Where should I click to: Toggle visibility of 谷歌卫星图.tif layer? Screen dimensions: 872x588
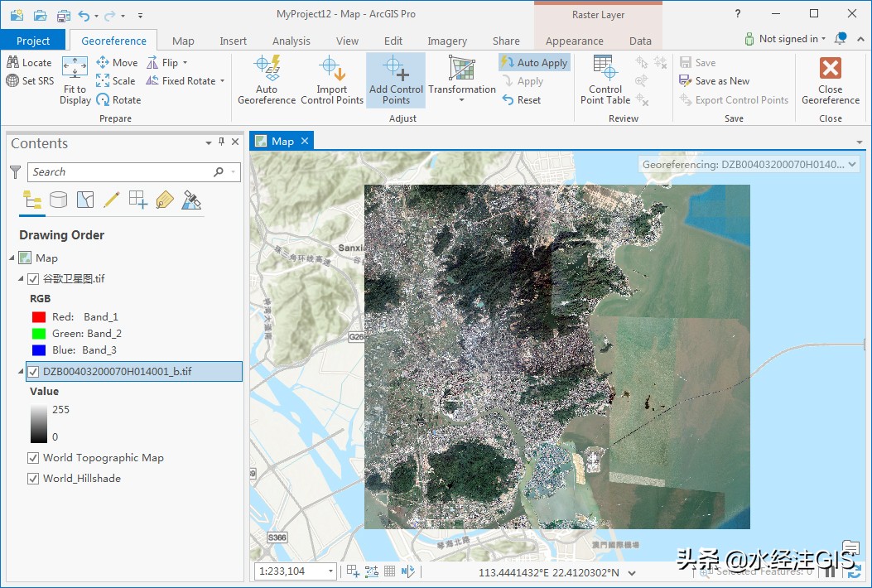tap(33, 279)
